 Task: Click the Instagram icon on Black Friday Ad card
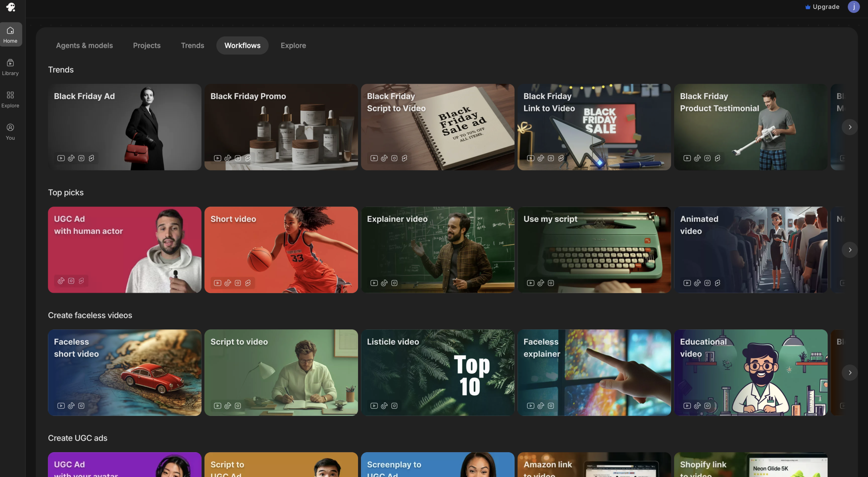(x=81, y=158)
